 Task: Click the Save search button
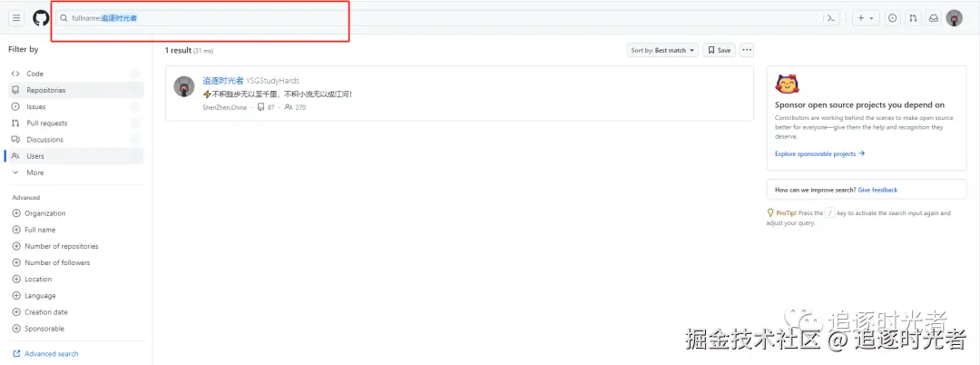pyautogui.click(x=720, y=50)
